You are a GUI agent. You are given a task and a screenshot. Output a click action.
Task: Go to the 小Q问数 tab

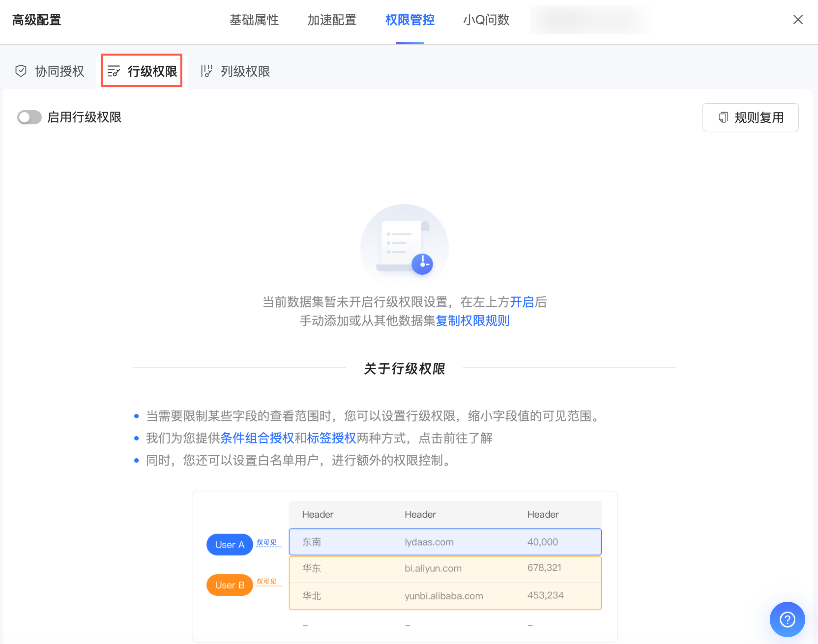tap(486, 20)
